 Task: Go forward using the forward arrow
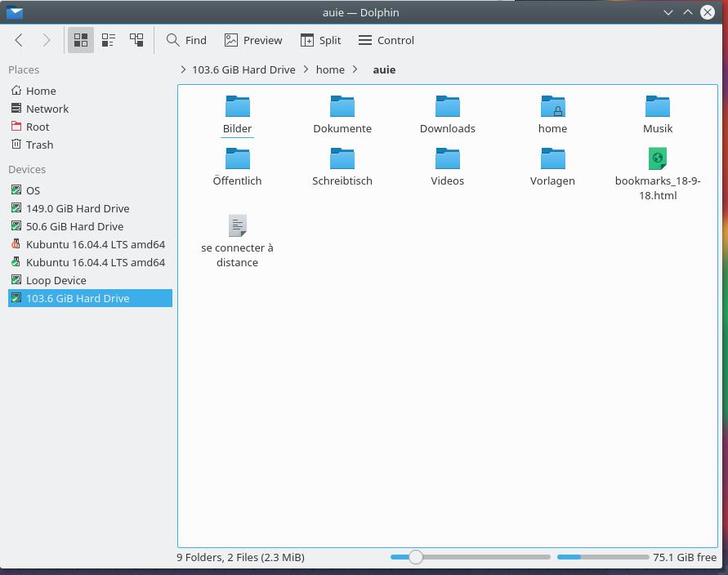coord(47,40)
